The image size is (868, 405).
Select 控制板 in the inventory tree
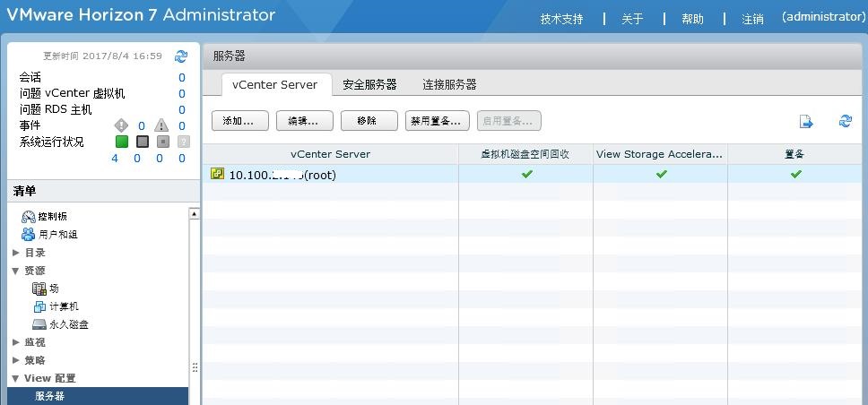[53, 216]
